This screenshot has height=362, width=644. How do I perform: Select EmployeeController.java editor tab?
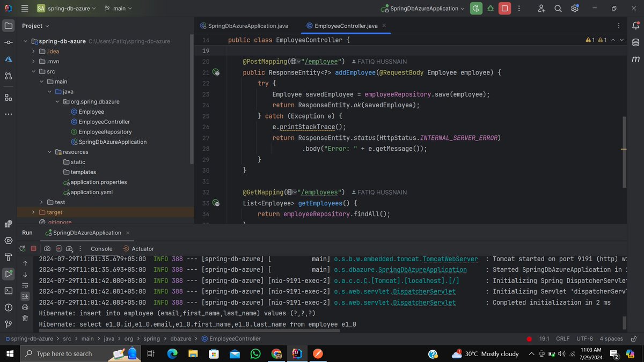(345, 26)
